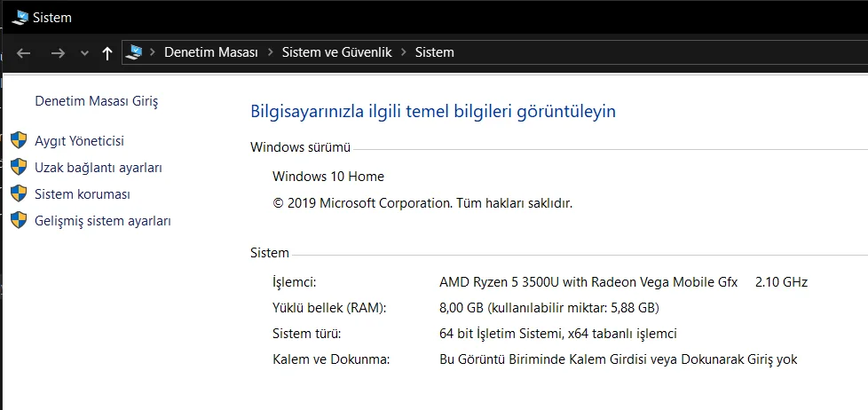Click the AMD Ryzen 5 3500U processor value

tap(588, 282)
